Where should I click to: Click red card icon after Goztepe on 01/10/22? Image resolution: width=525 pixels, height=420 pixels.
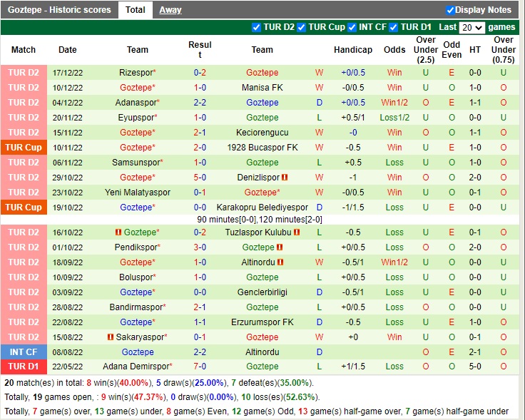pos(280,247)
